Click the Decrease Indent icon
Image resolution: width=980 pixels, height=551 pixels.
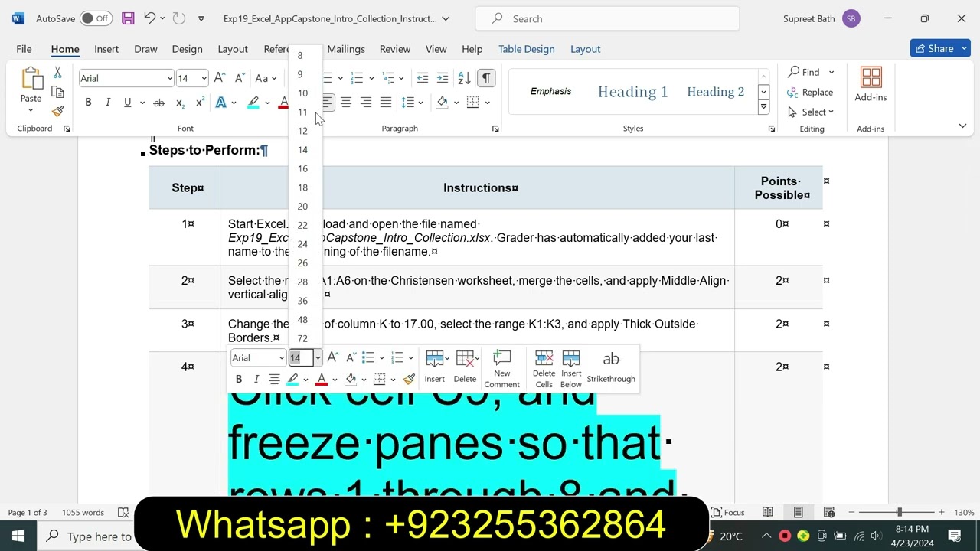(x=422, y=78)
